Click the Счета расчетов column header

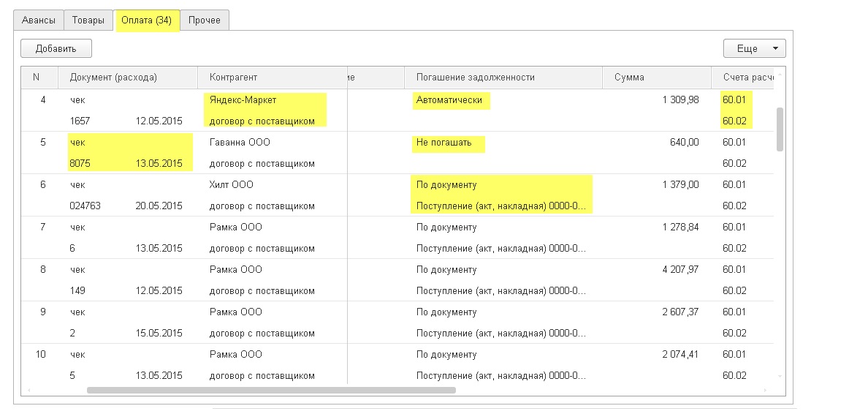tap(743, 78)
